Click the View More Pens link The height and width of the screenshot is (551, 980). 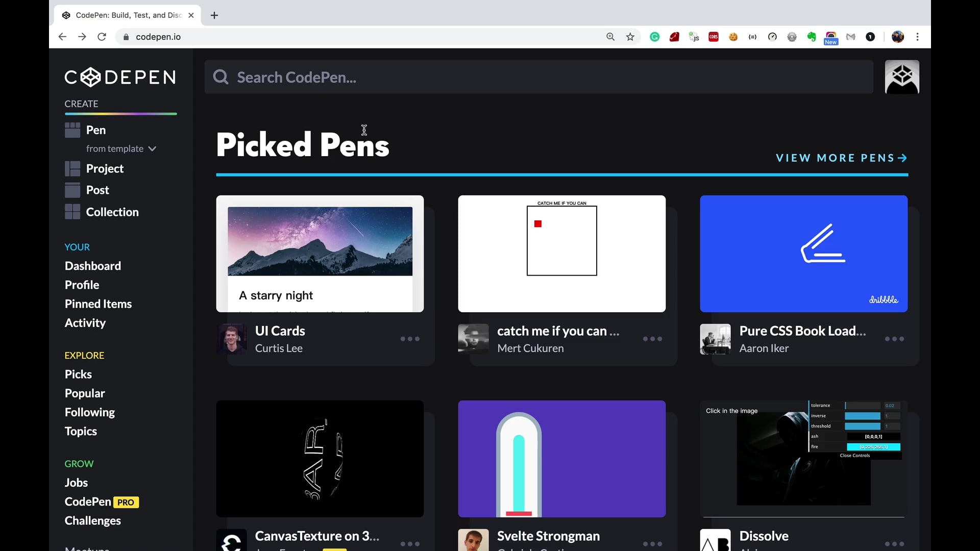[841, 158]
